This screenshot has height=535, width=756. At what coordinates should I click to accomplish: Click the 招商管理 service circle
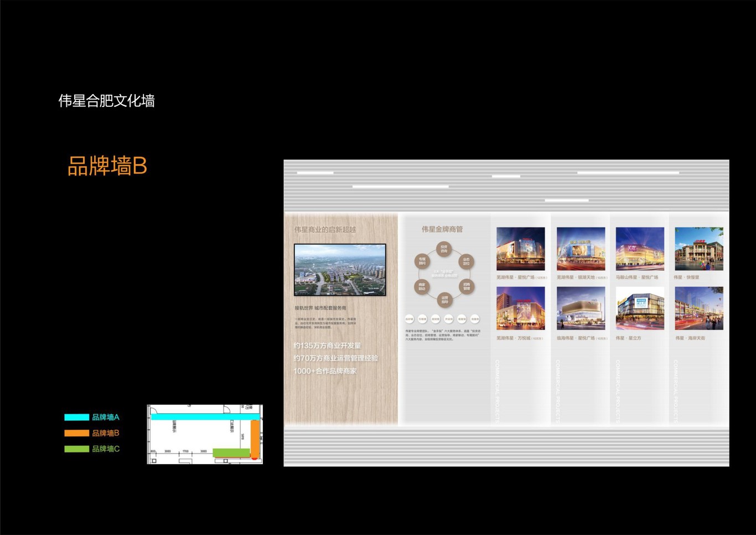(x=466, y=286)
